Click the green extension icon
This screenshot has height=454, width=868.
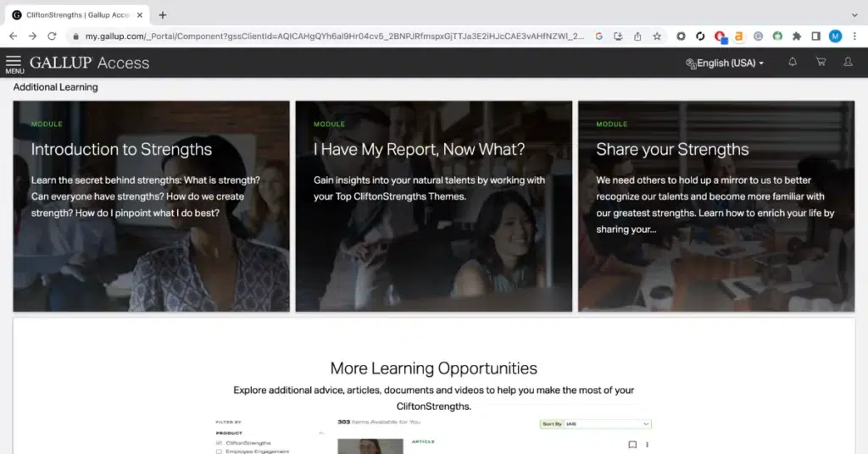coord(777,36)
